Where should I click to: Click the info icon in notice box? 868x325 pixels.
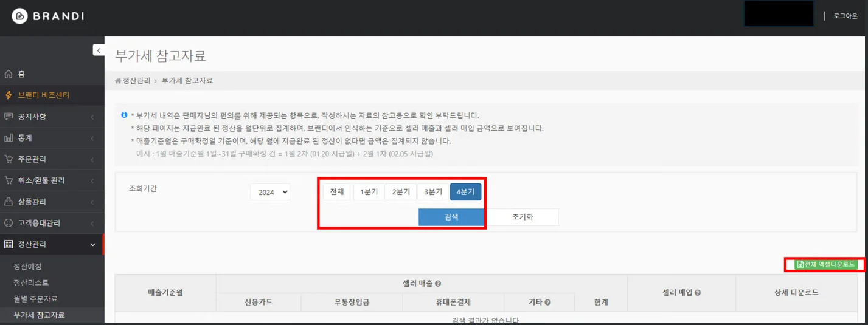(x=124, y=115)
